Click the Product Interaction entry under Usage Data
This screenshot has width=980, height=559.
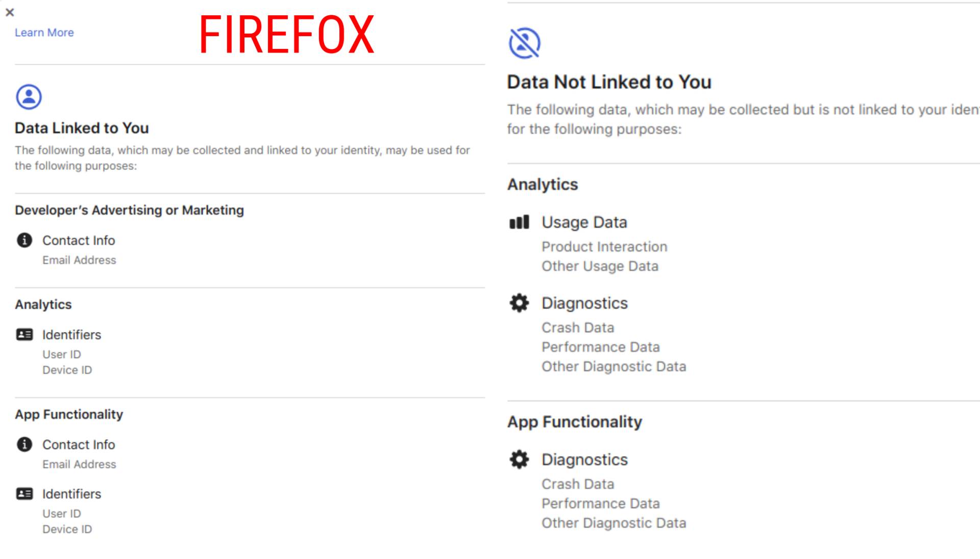point(604,246)
